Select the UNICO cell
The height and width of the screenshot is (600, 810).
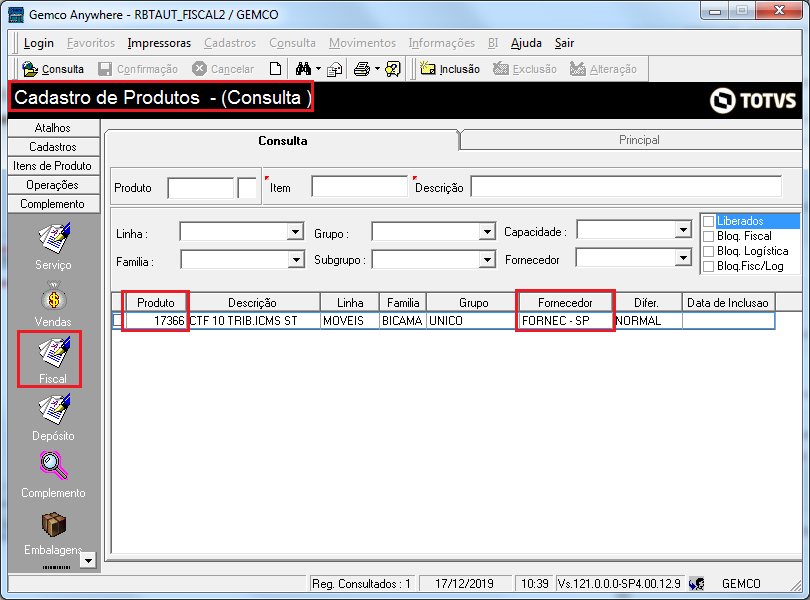pos(472,321)
